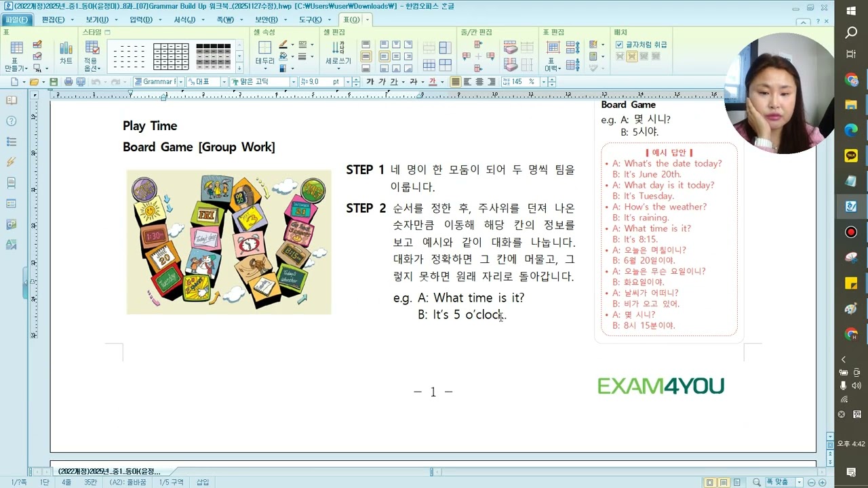Open the 서식(J) menu
This screenshot has height=488, width=868.
[184, 20]
